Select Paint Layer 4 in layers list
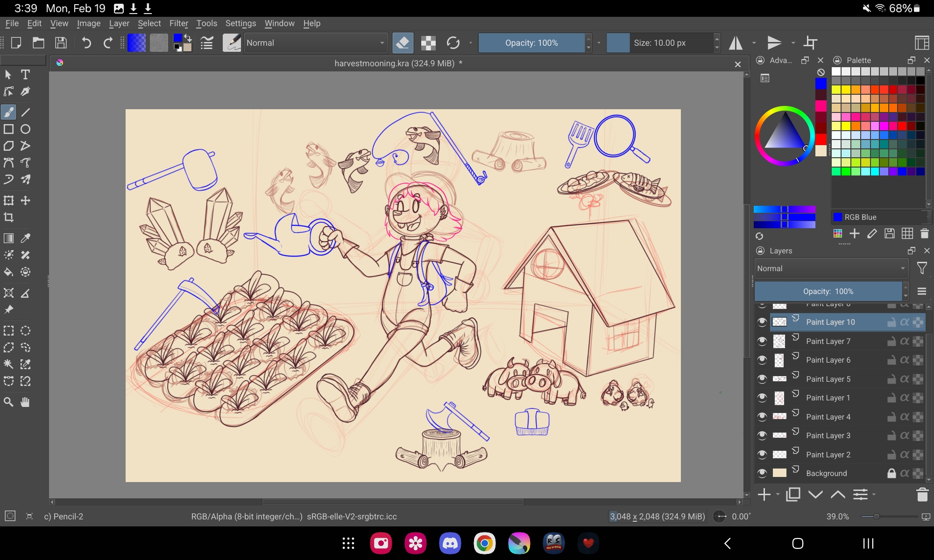This screenshot has width=934, height=560. [828, 417]
